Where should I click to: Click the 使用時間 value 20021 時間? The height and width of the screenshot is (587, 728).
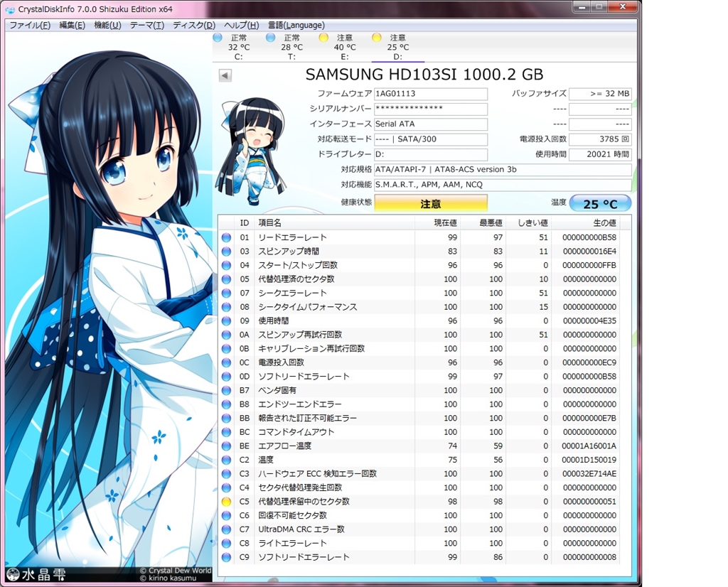pyautogui.click(x=600, y=154)
